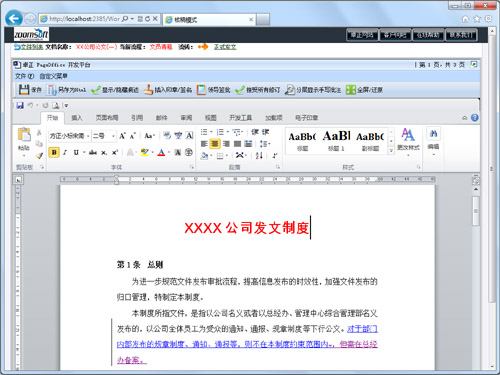Switch to the 页面布局 ribbon tab
This screenshot has height=375, width=500.
[107, 118]
